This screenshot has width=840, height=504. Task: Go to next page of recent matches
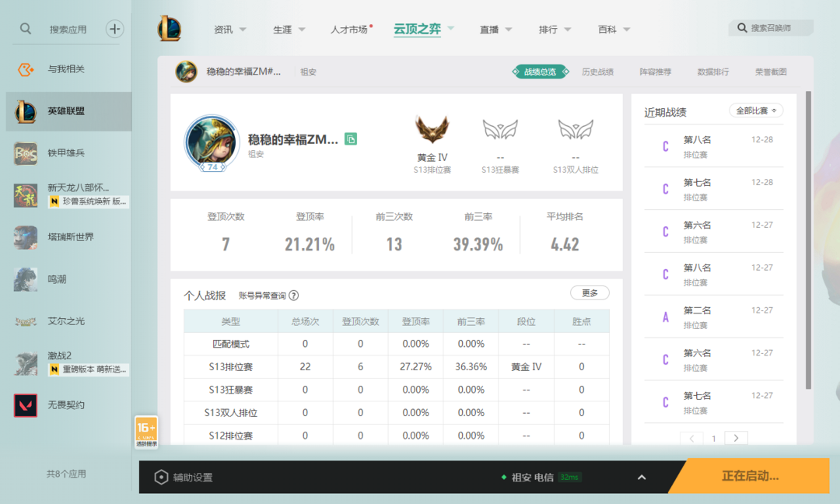(x=736, y=438)
